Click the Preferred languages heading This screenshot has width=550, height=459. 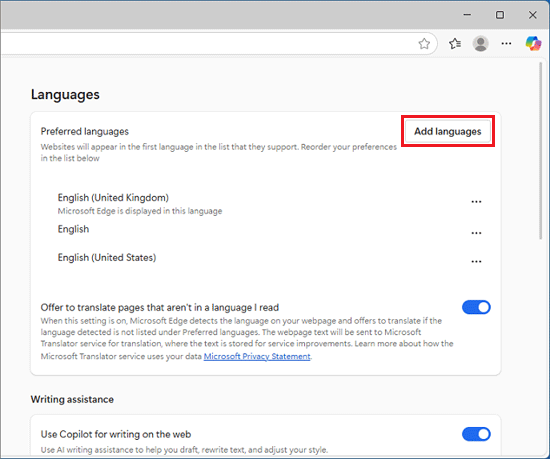[85, 131]
